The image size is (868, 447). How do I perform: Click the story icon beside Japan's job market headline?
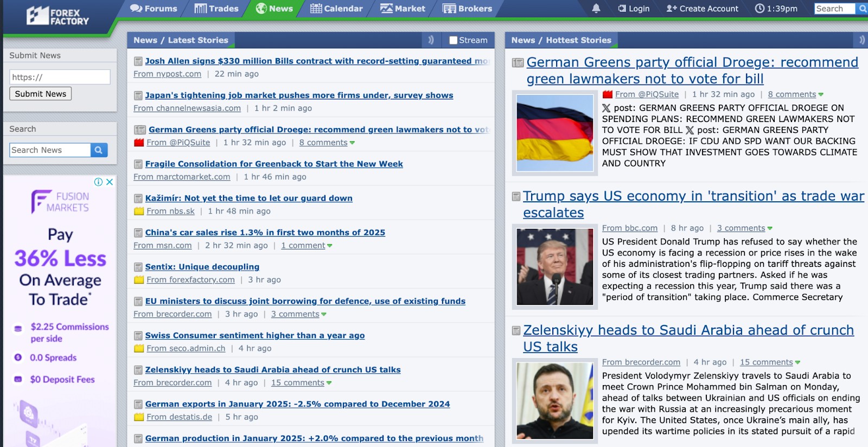(138, 95)
